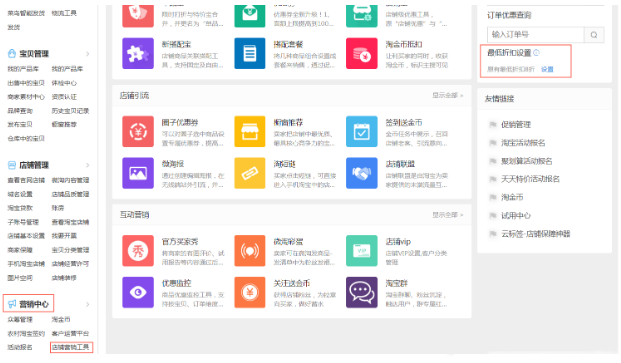Select 体检中心 in the sidebar
Screen dimensions: 621x363
(x=64, y=83)
